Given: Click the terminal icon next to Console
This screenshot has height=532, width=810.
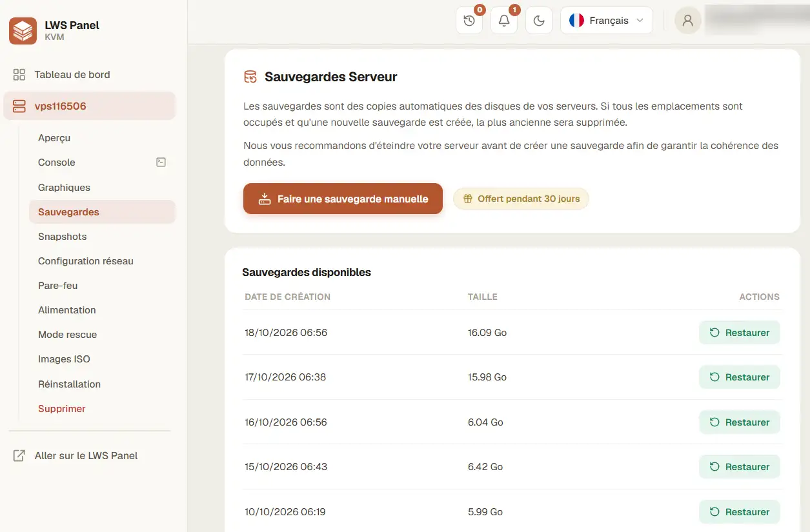Looking at the screenshot, I should (x=161, y=163).
